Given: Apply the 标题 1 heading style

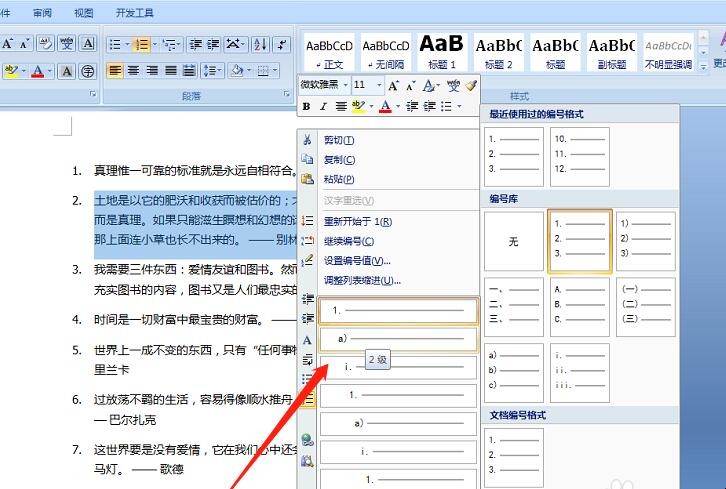Looking at the screenshot, I should click(x=441, y=49).
